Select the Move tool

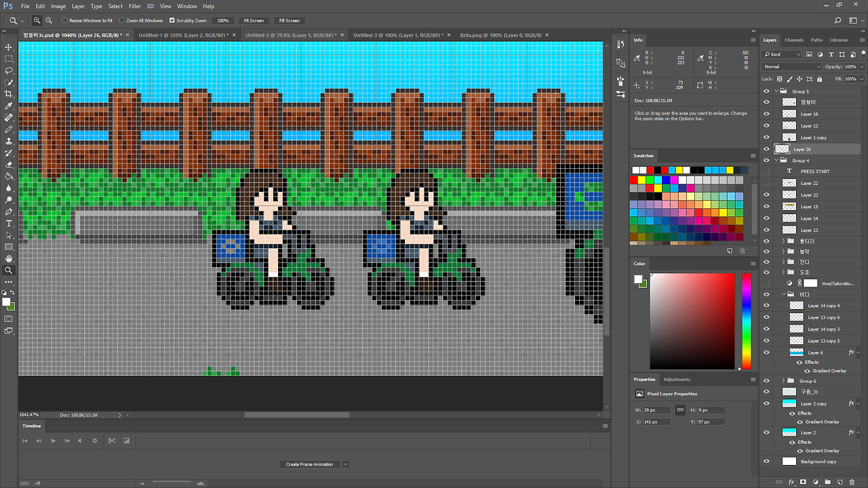[x=9, y=47]
